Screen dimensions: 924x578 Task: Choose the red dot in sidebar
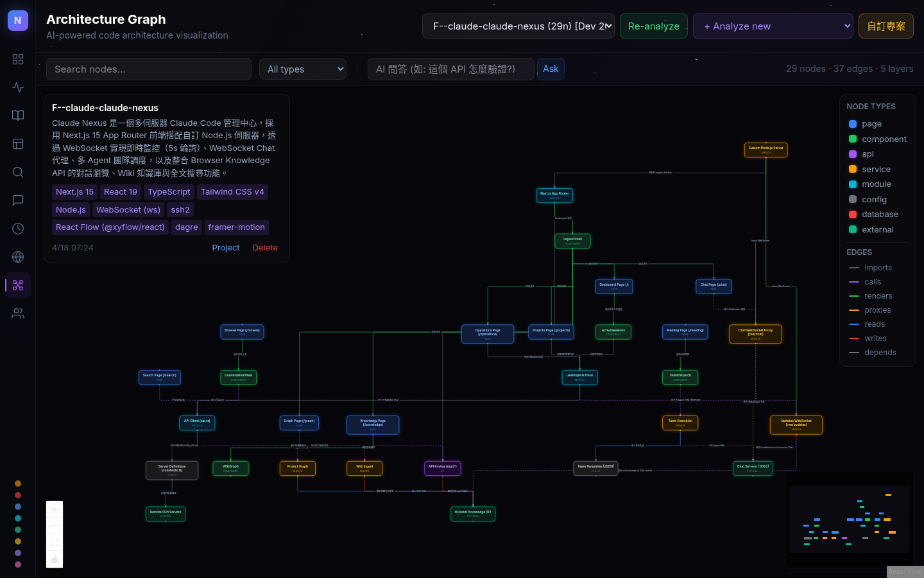coord(18,495)
